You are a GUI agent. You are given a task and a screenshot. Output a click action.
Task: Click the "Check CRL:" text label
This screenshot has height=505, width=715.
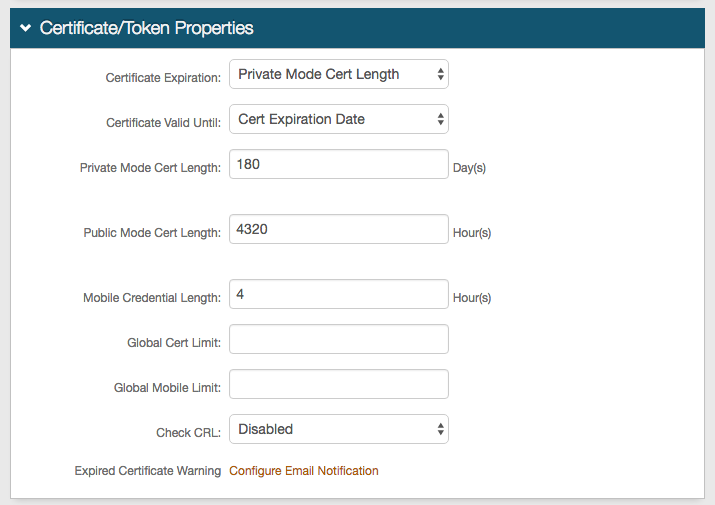click(188, 433)
